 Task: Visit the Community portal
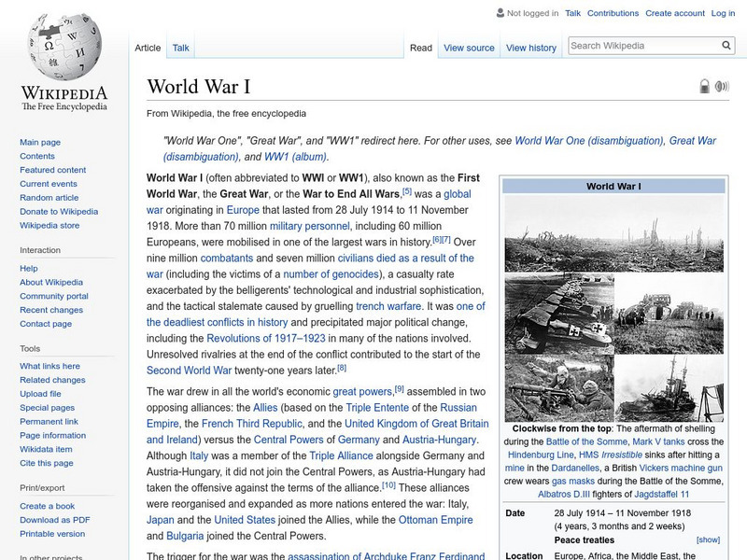click(x=54, y=296)
